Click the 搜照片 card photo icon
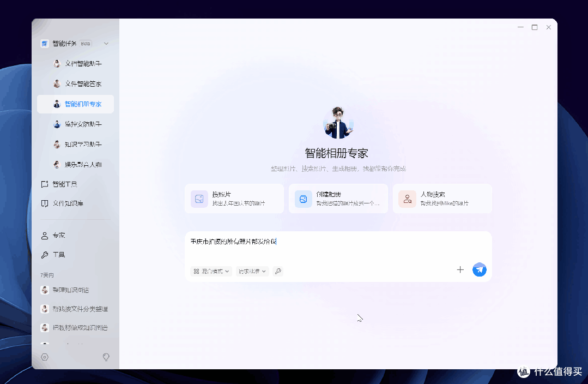 (x=199, y=199)
